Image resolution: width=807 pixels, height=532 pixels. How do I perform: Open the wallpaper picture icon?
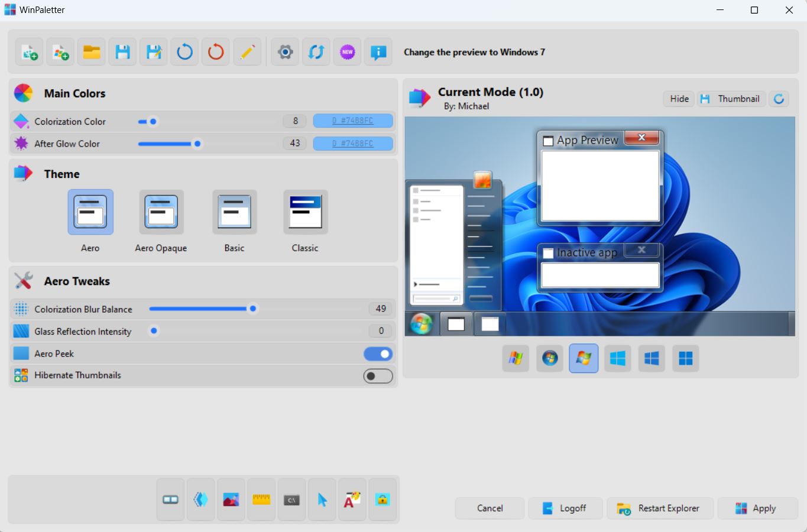coord(231,500)
